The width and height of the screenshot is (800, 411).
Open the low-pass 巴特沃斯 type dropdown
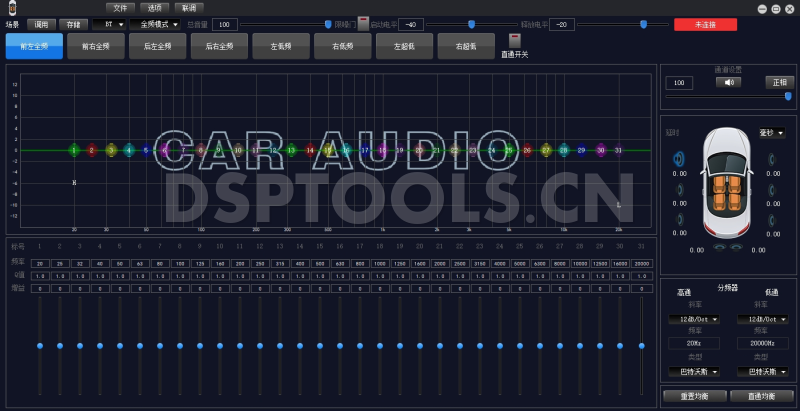[762, 372]
